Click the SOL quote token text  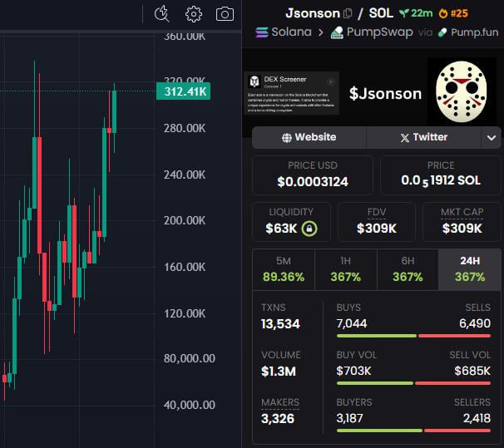tap(381, 13)
